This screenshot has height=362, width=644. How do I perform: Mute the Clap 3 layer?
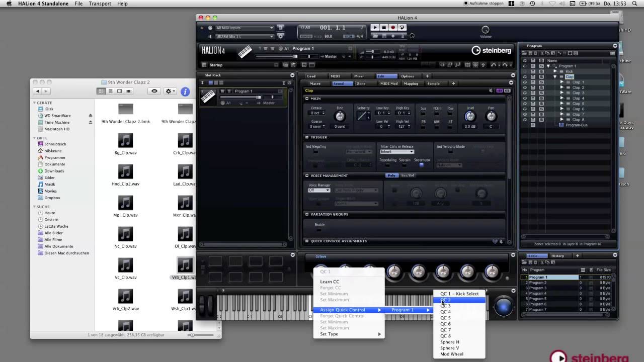pos(533,93)
